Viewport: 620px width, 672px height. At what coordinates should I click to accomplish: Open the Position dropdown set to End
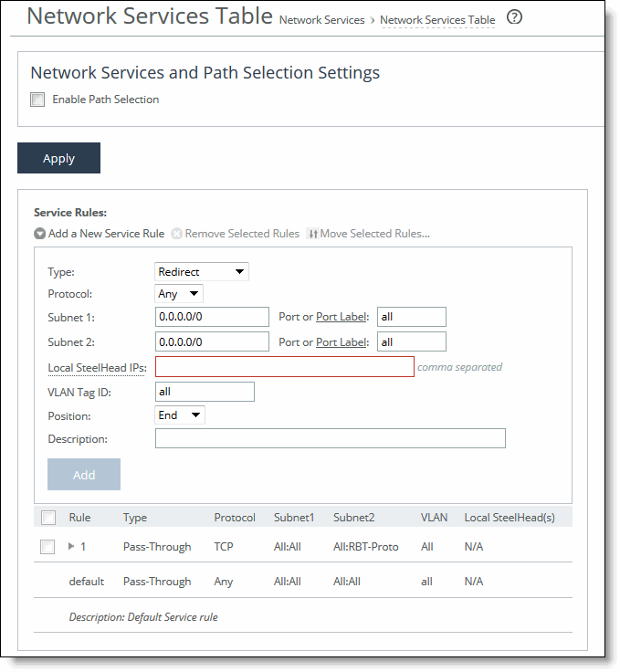180,415
